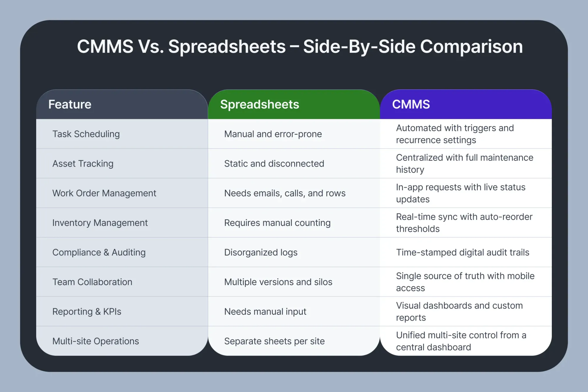The height and width of the screenshot is (392, 588).
Task: Click 'Separate sheets per site' cell
Action: 294,341
